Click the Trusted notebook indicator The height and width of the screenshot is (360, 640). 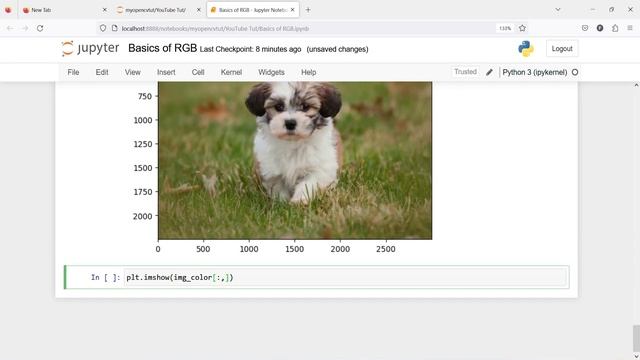click(465, 72)
